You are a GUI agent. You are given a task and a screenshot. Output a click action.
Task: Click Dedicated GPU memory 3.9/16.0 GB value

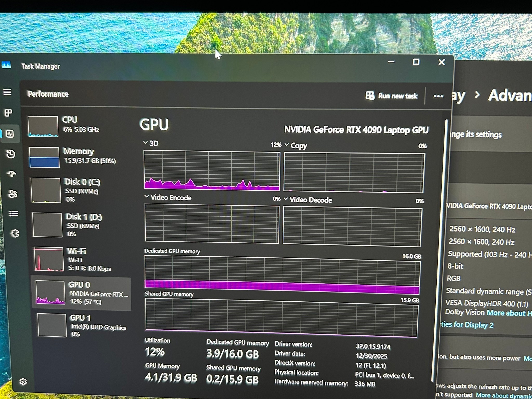[x=232, y=354]
